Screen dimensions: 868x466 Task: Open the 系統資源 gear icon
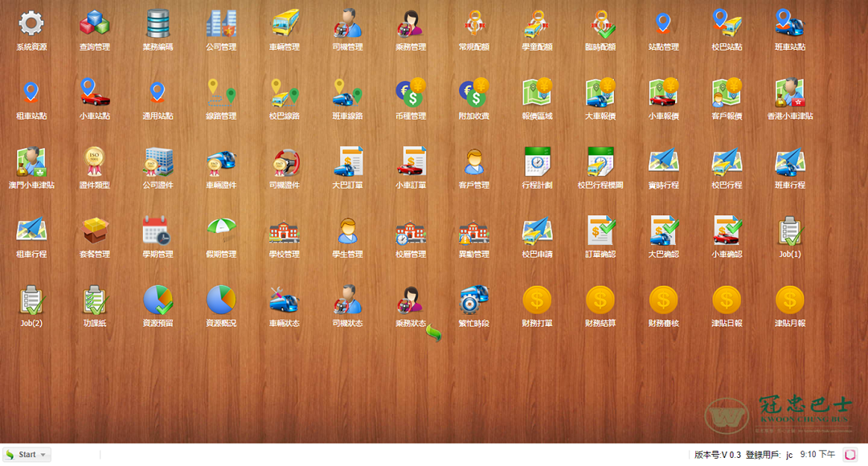31,24
